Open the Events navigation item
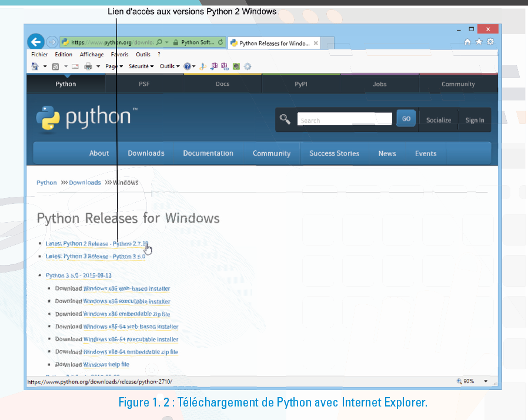 coord(426,153)
